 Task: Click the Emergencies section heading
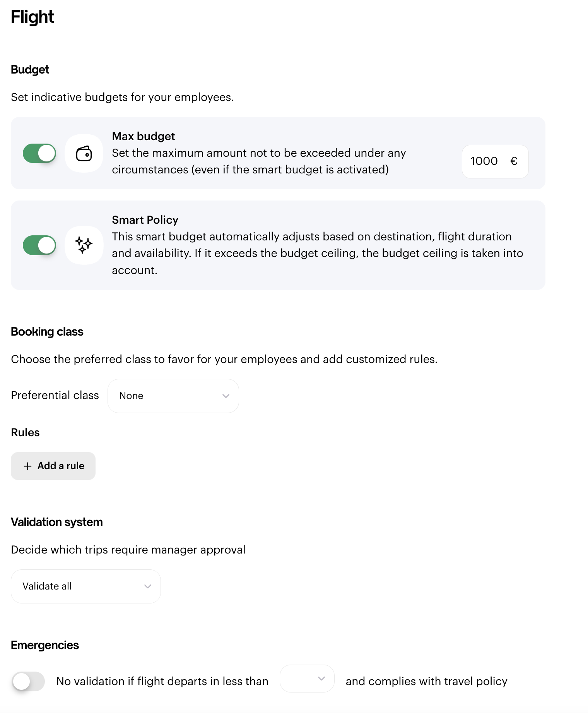pos(45,645)
